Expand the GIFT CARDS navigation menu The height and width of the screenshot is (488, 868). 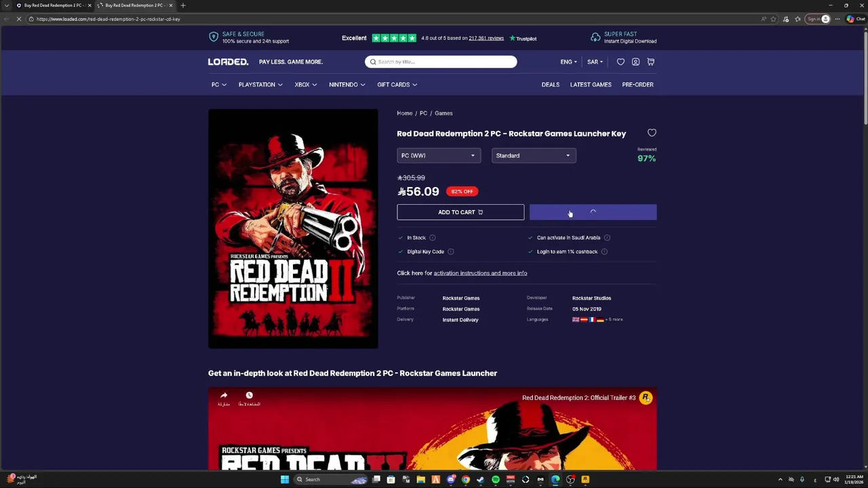tap(397, 85)
